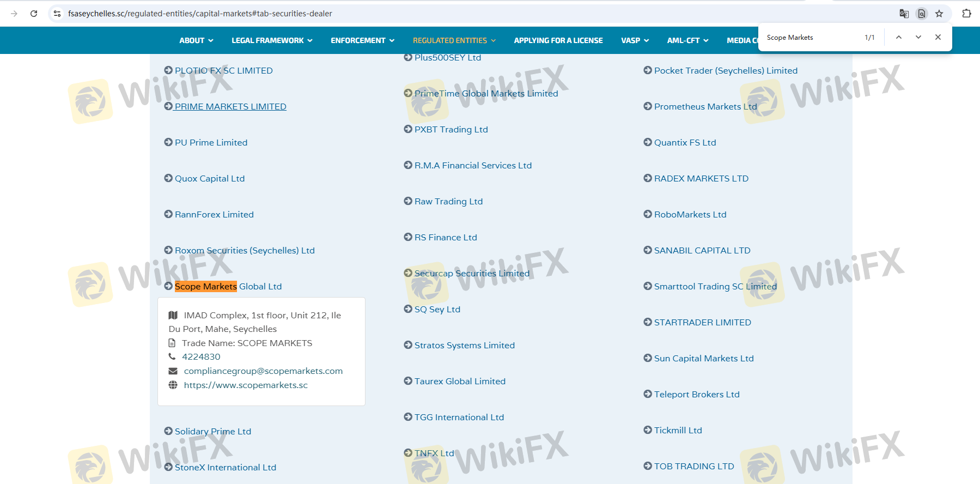Screen dimensions: 980x484
Task: Go to previous find result
Action: coord(899,37)
